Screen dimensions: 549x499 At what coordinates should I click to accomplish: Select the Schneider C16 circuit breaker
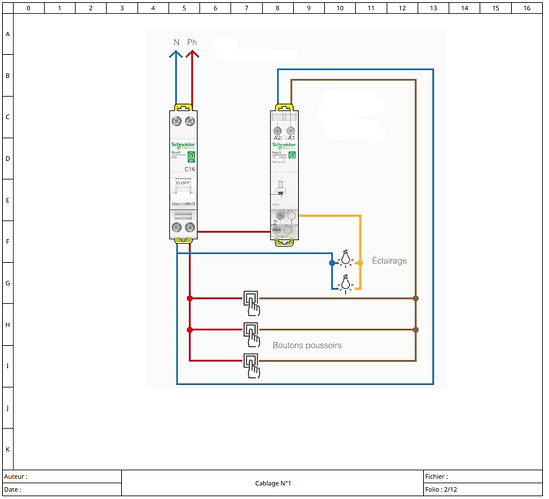pyautogui.click(x=183, y=174)
